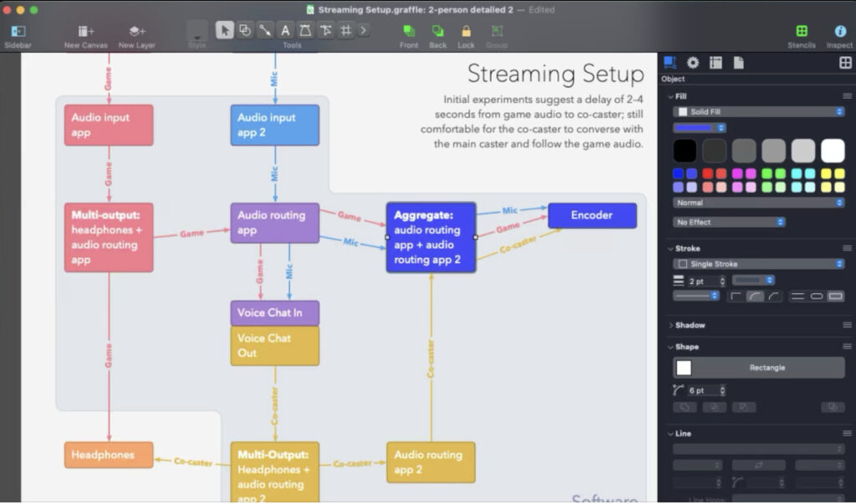Open the Solid Fill dropdown
Viewport: 856px width, 504px height.
(x=759, y=112)
